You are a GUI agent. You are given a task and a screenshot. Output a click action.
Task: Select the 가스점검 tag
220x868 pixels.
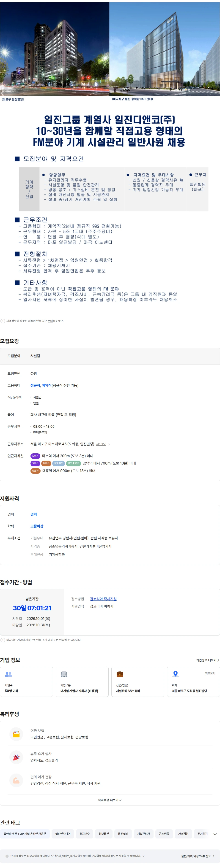click(x=183, y=834)
